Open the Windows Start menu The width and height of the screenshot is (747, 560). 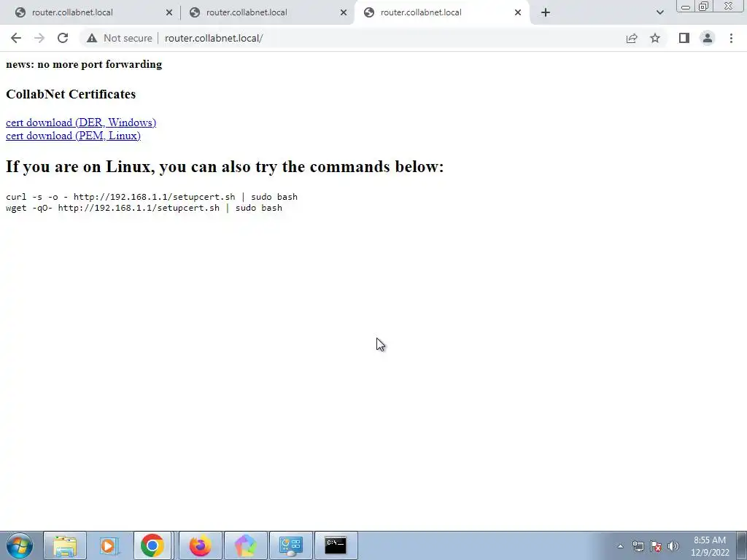click(x=19, y=545)
